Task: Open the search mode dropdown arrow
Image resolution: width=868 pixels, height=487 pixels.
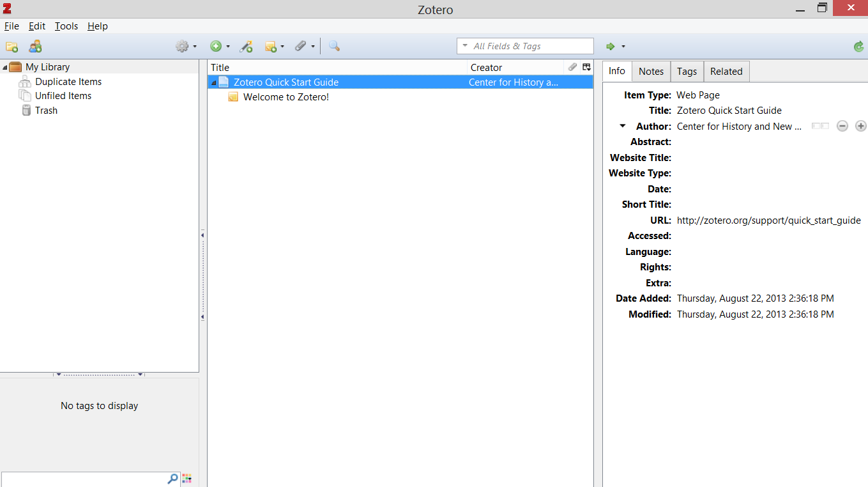Action: tap(465, 46)
